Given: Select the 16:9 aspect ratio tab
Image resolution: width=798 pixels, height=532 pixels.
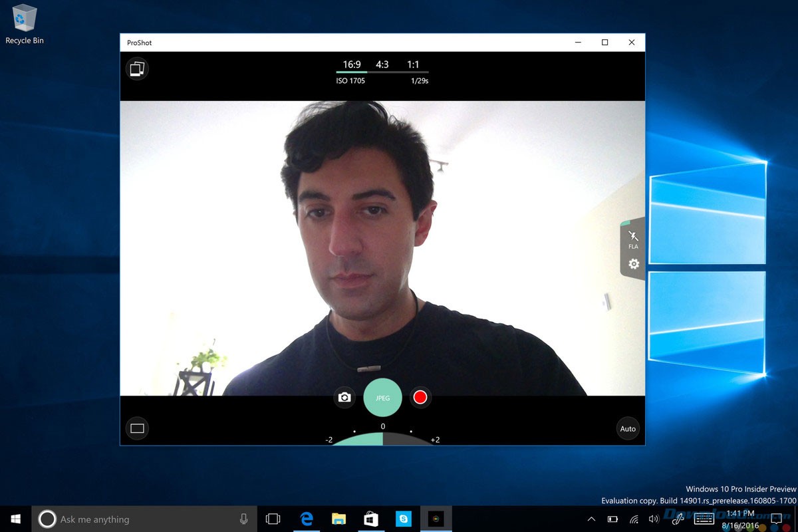Looking at the screenshot, I should [351, 65].
